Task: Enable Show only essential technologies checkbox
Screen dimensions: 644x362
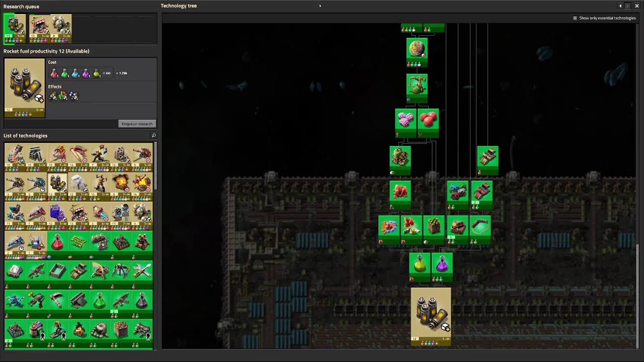Action: 575,18
